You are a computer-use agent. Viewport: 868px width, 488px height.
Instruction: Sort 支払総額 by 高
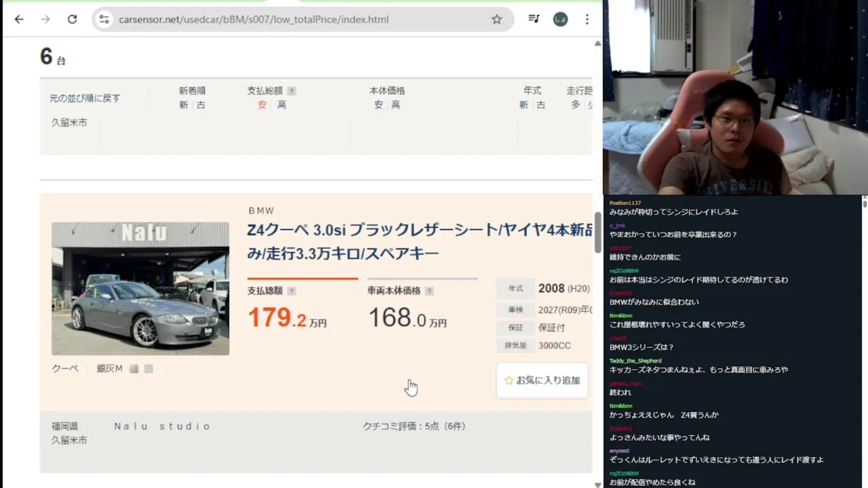tap(281, 105)
